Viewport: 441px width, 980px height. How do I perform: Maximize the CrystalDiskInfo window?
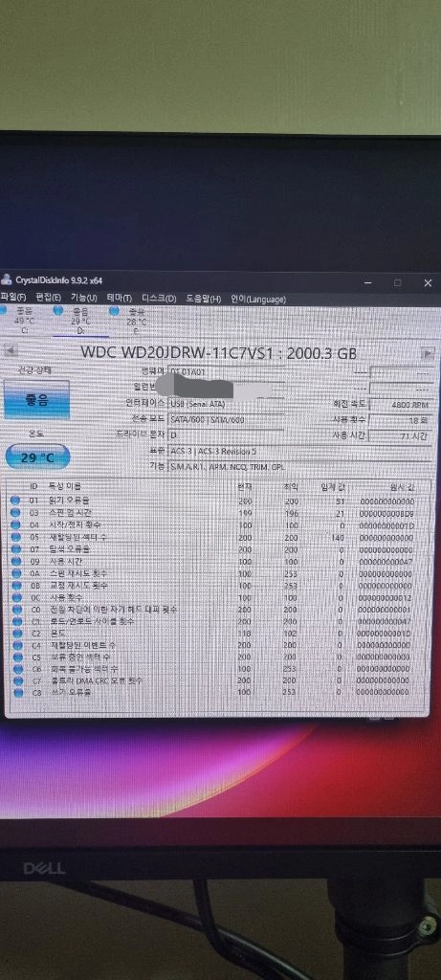pos(397,282)
